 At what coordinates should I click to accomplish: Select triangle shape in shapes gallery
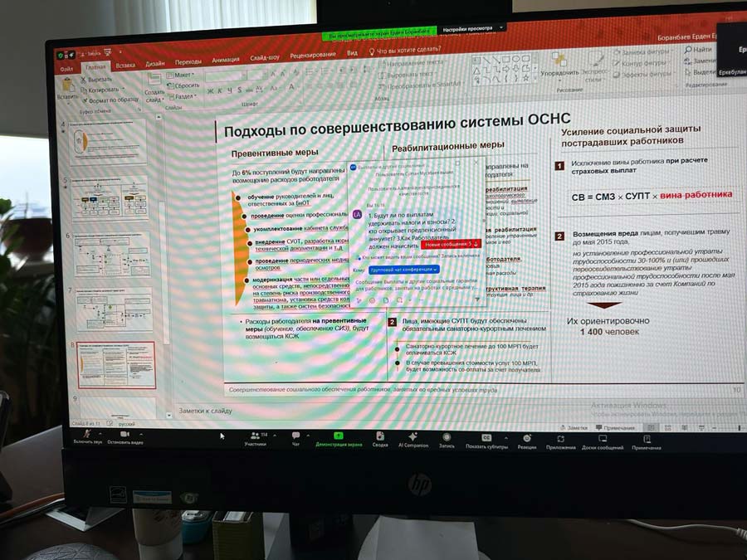(476, 71)
